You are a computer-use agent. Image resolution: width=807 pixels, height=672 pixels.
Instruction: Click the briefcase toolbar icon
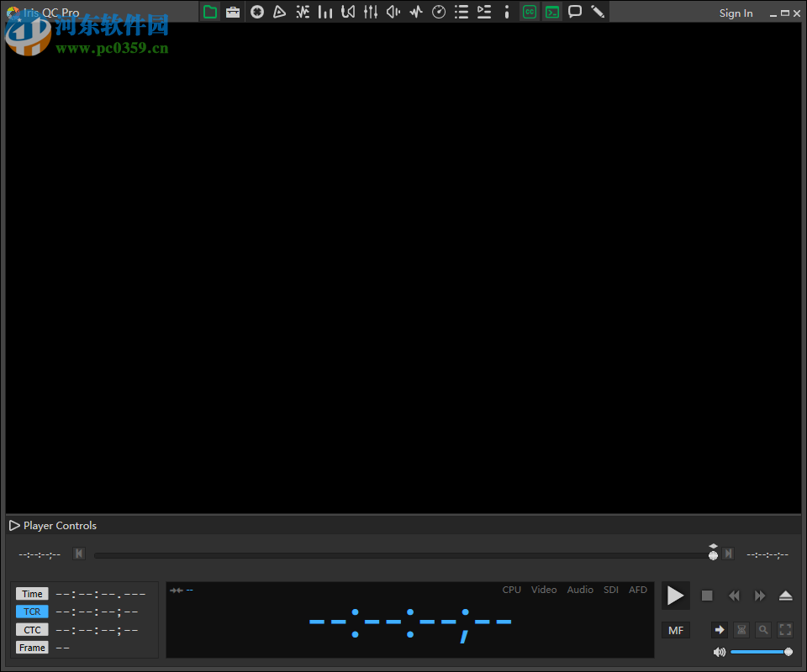pyautogui.click(x=233, y=12)
